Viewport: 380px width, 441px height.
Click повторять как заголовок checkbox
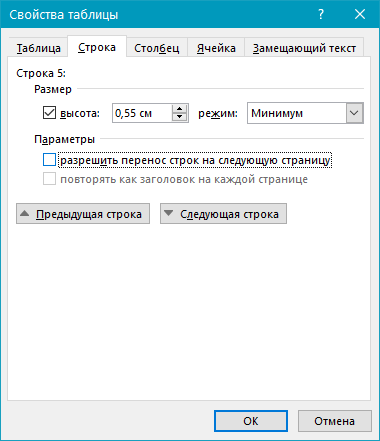[x=49, y=179]
